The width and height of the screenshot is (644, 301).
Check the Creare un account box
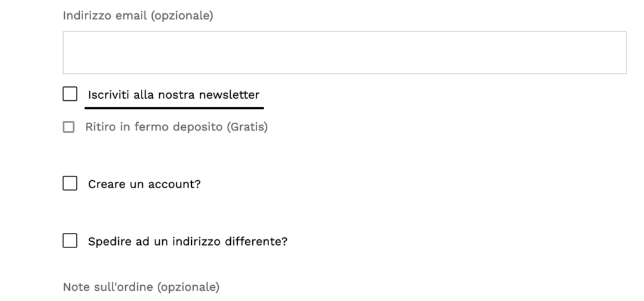tap(70, 184)
